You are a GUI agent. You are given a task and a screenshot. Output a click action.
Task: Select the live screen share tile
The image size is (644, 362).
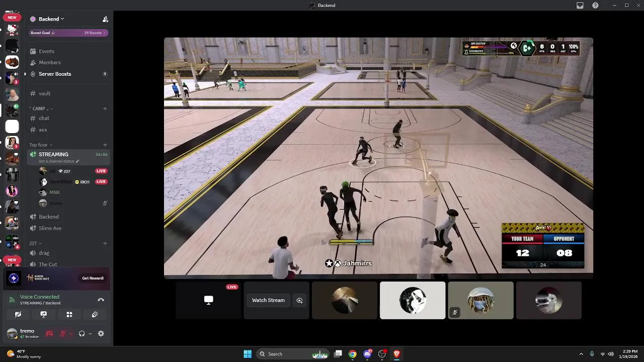click(x=208, y=300)
